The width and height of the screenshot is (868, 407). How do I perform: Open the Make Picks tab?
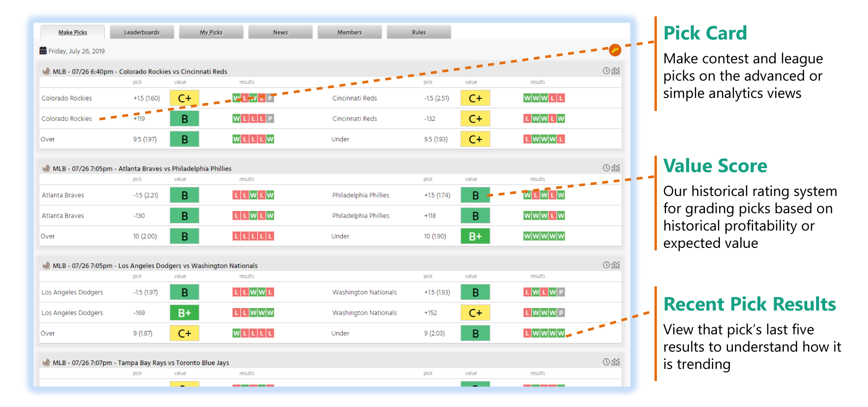pyautogui.click(x=73, y=32)
